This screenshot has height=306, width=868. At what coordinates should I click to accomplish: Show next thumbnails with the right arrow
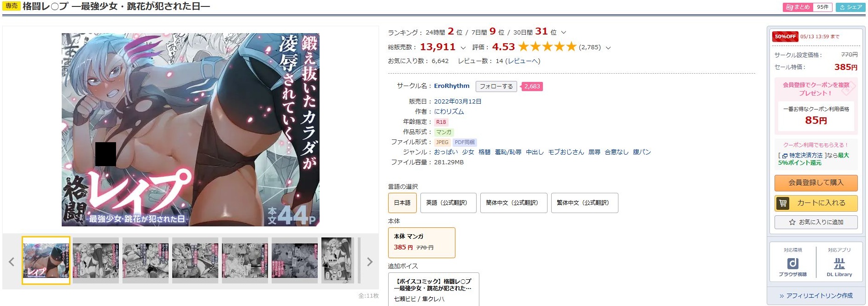369,262
